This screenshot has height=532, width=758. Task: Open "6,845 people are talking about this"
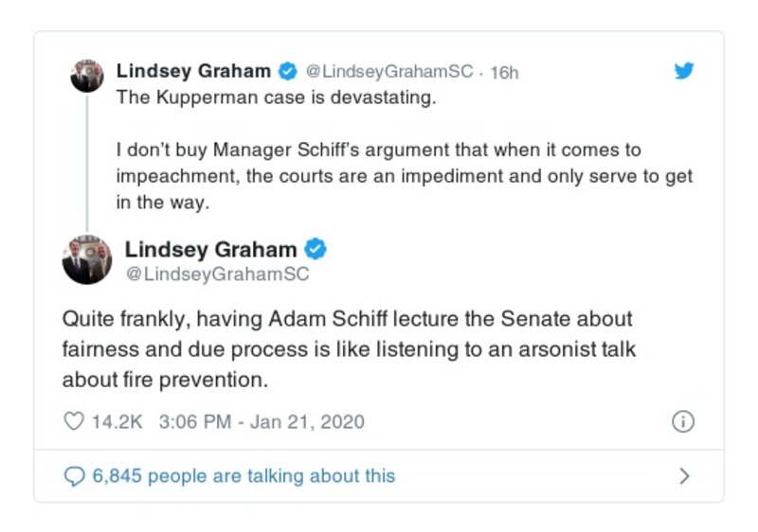pyautogui.click(x=244, y=476)
